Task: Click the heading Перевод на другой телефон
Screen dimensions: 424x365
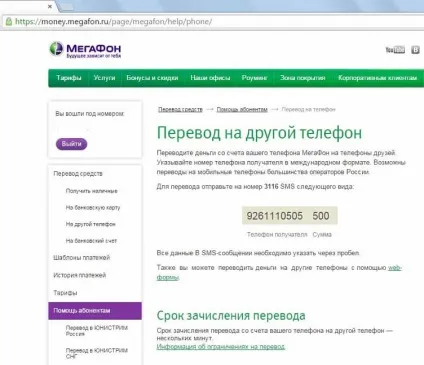Action: (259, 132)
